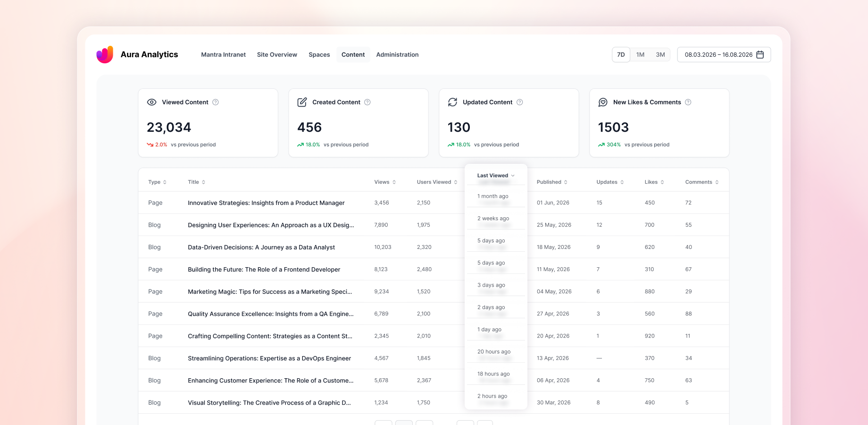Click the 130 updated content value

click(459, 127)
